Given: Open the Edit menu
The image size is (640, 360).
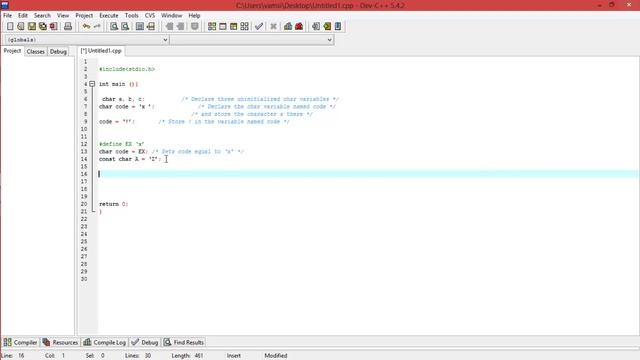Looking at the screenshot, I should (x=22, y=16).
